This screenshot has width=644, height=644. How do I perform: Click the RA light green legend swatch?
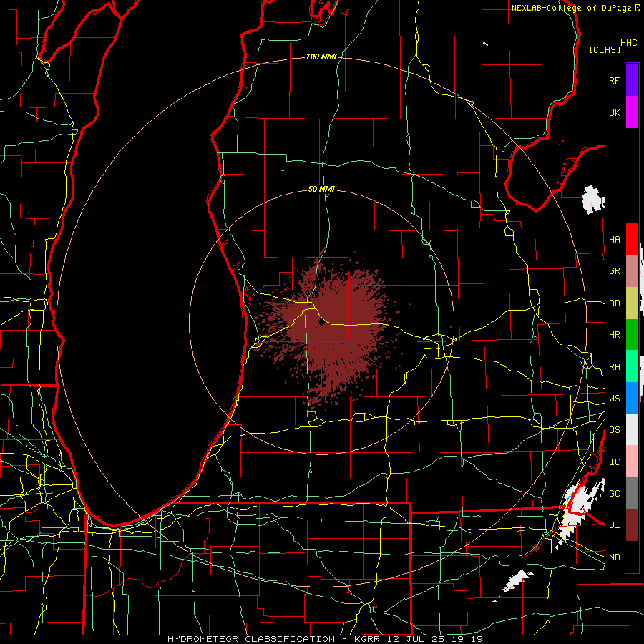(632, 366)
